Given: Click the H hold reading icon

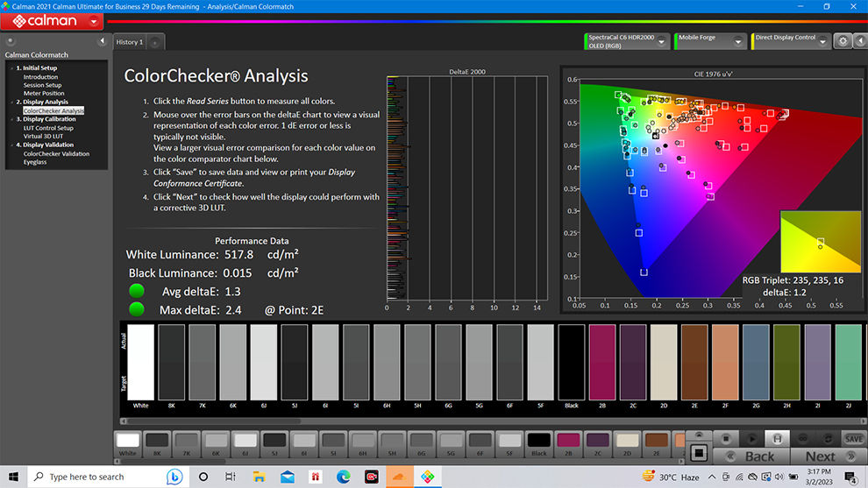Looking at the screenshot, I should pos(777,439).
